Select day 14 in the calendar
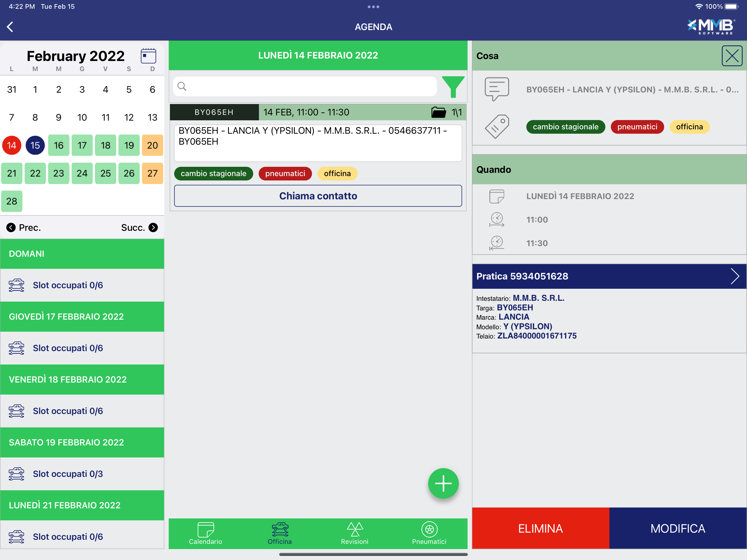The width and height of the screenshot is (747, 560). point(12,145)
